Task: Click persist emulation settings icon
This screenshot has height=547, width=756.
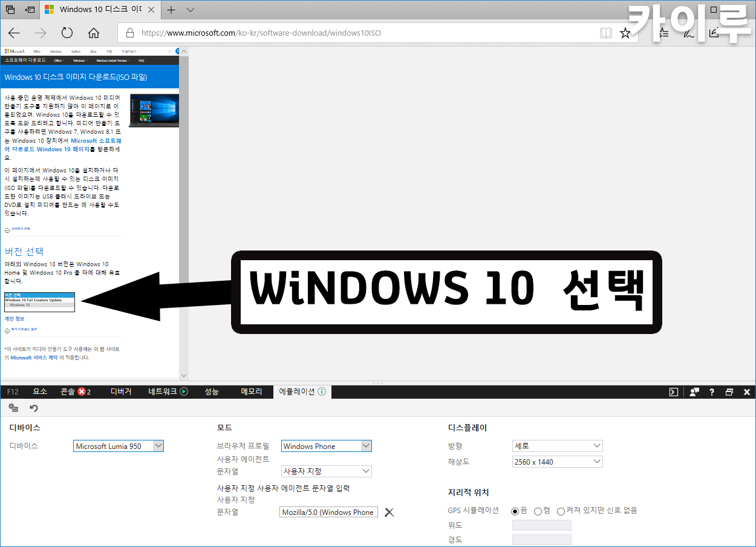Action: (13, 408)
